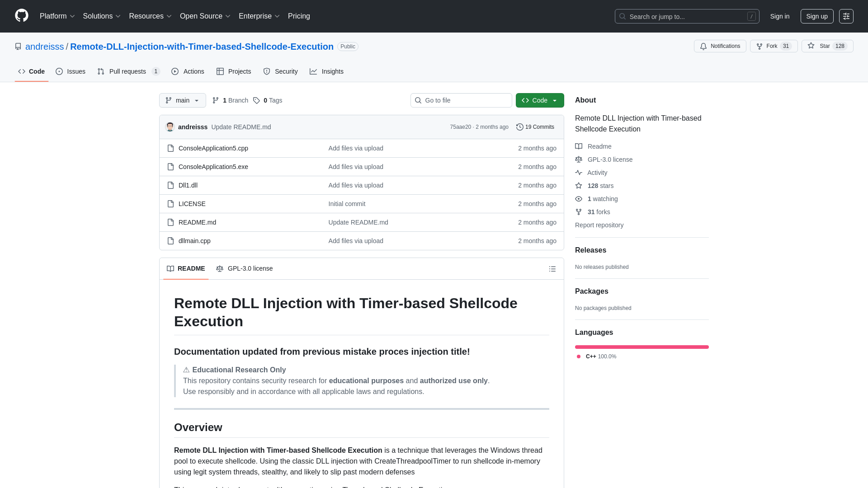The height and width of the screenshot is (488, 868).
Task: Open the 75aae20 commit hash link
Action: [x=460, y=127]
